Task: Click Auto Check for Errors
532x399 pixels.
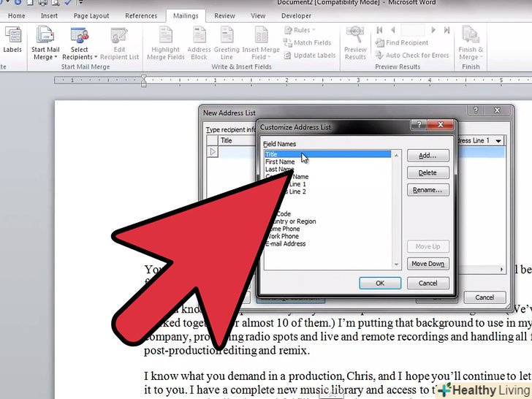Action: click(x=412, y=56)
